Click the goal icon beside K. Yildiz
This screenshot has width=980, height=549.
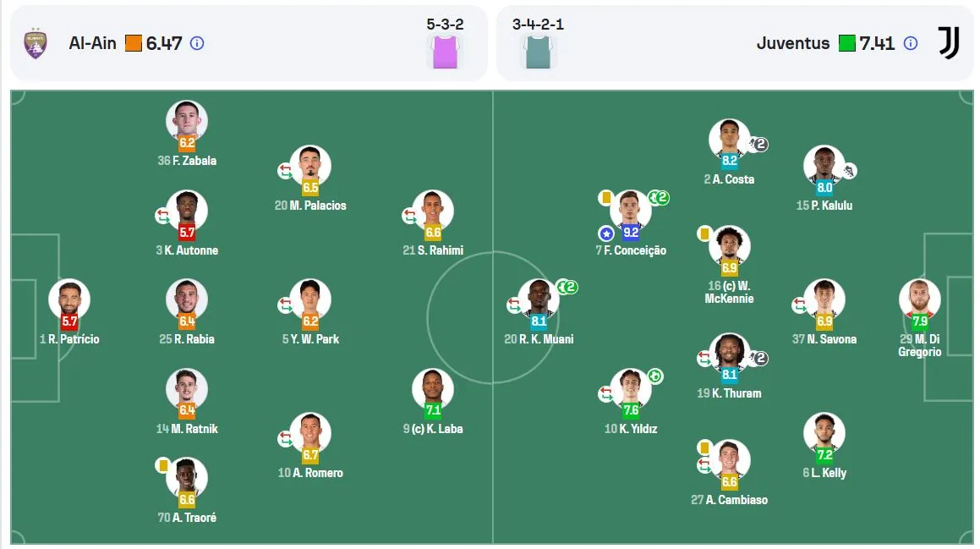coord(655,376)
